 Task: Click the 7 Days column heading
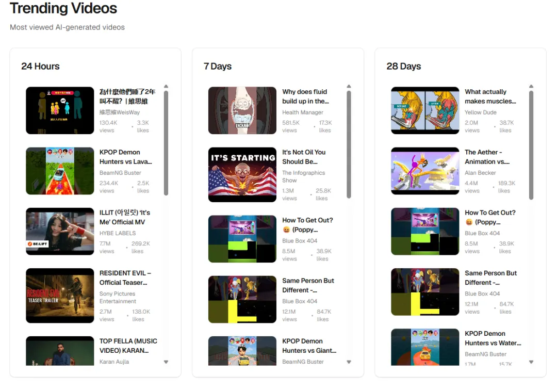218,67
